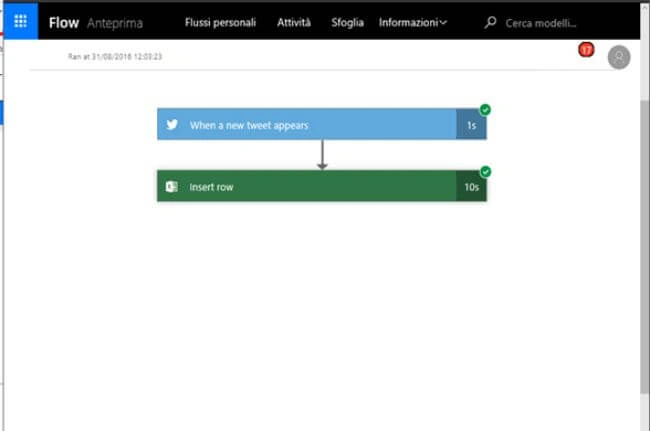Open Sfoglia in the top bar
650x431 pixels.
point(347,22)
